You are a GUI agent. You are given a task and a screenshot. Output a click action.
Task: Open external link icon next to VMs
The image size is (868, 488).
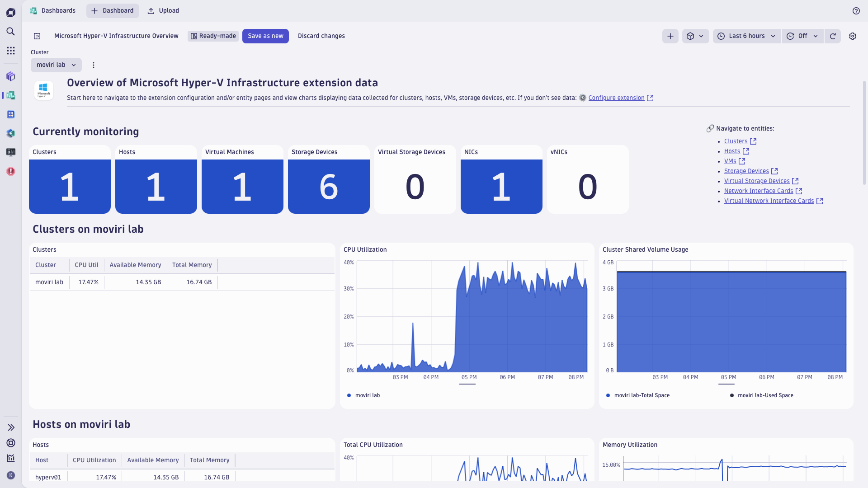tap(742, 161)
